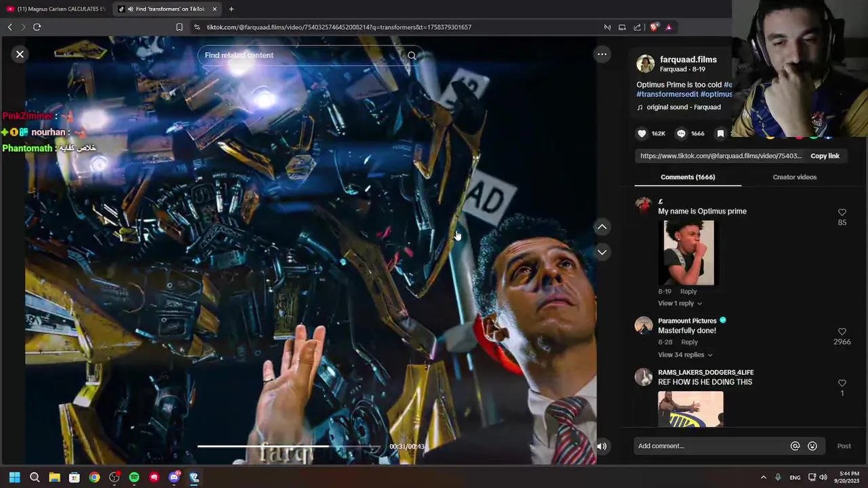The image size is (868, 488).
Task: Reply to the 'My name is Optimus prime' comment
Action: (688, 291)
